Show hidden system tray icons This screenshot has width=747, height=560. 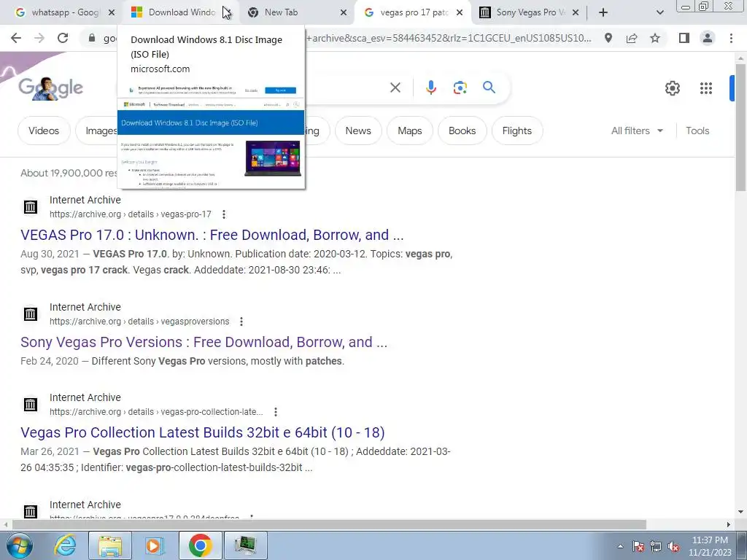[x=620, y=547]
